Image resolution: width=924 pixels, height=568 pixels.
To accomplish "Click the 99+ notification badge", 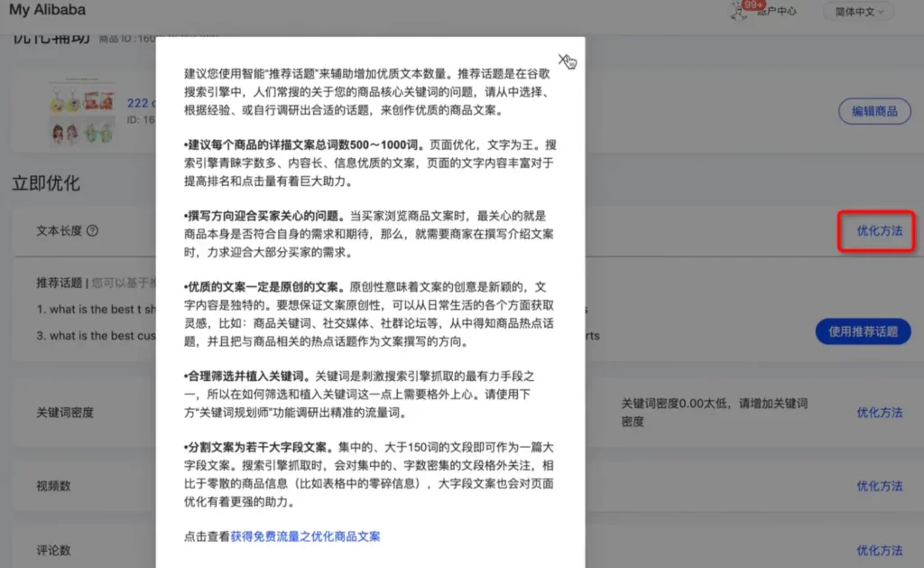I will click(x=753, y=5).
